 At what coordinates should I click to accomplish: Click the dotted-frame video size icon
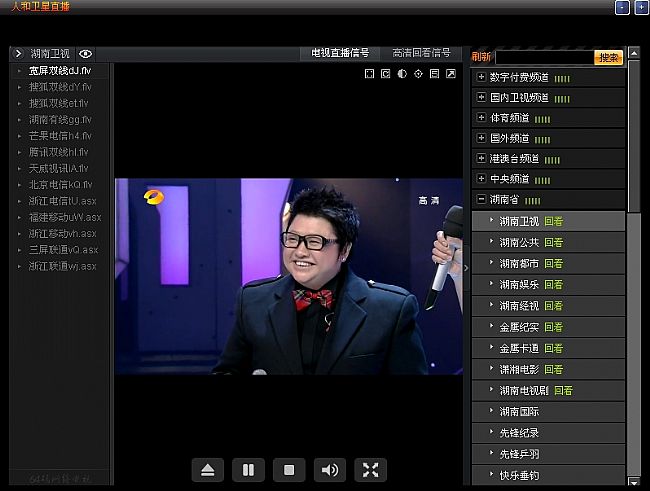tap(369, 74)
